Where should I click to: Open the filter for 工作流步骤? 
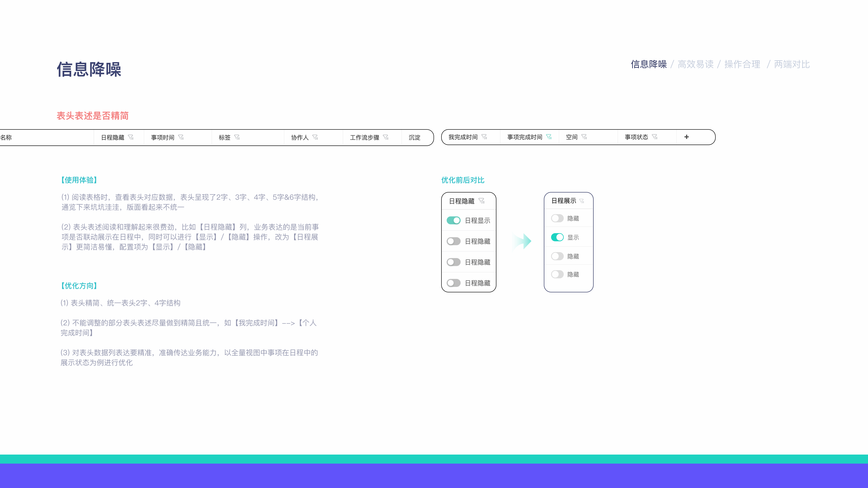[385, 137]
